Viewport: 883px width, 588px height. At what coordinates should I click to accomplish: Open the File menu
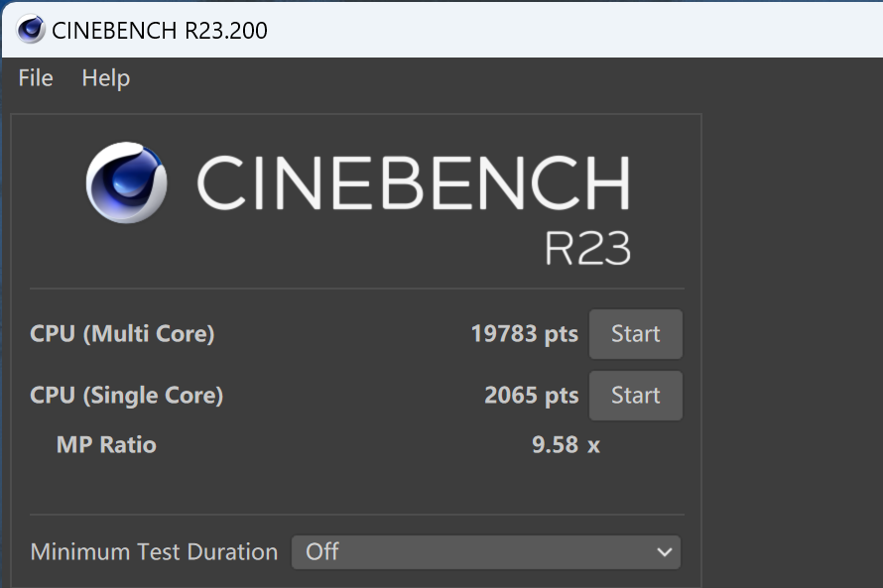[36, 77]
